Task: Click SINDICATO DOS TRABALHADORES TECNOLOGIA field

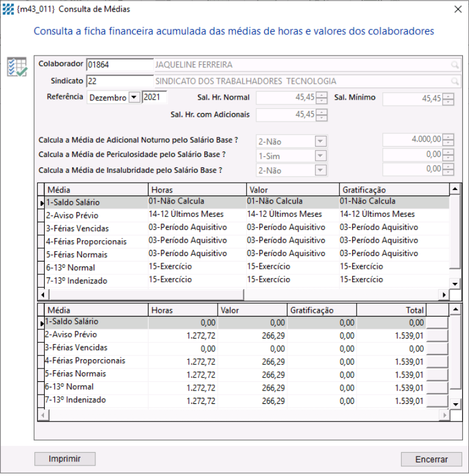Action: click(x=308, y=81)
